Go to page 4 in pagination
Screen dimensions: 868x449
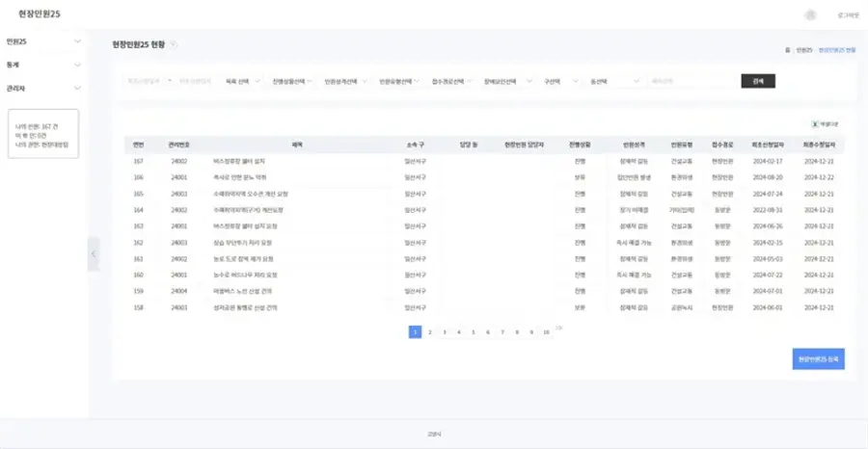coord(459,331)
